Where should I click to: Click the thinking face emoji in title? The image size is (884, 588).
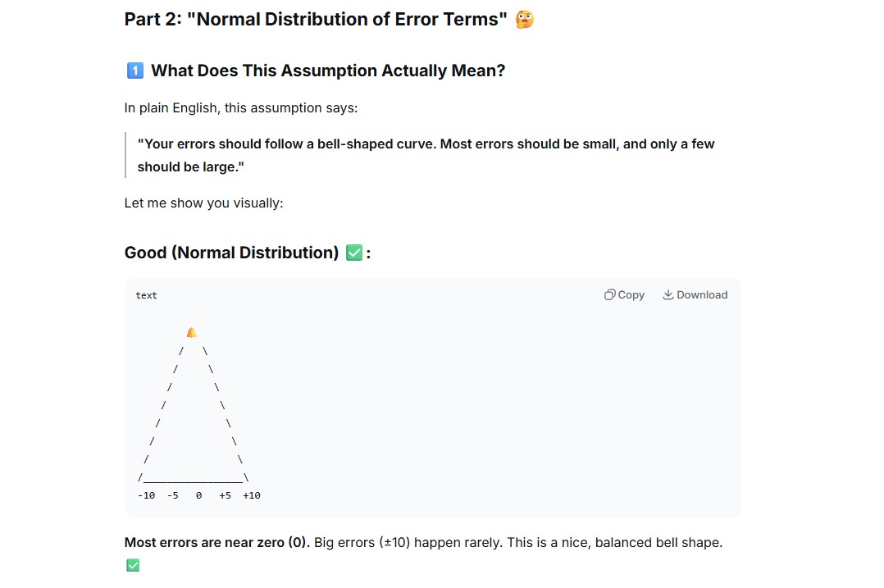point(524,19)
